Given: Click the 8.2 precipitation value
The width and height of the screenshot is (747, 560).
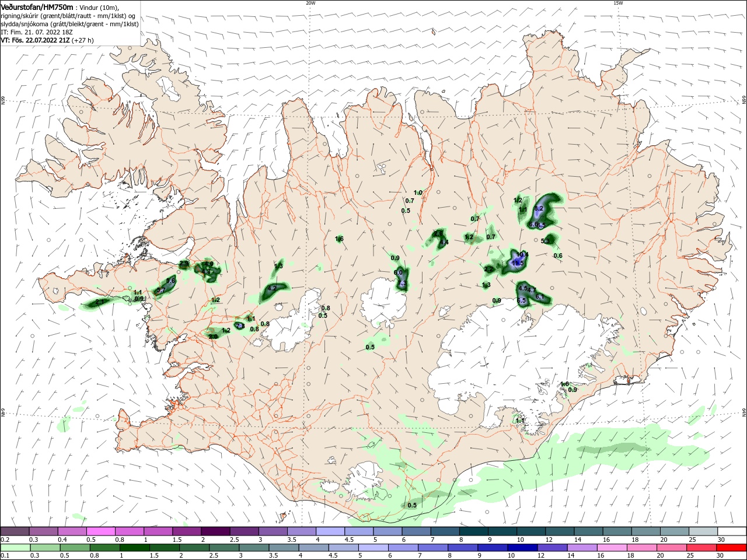Looking at the screenshot, I should pyautogui.click(x=539, y=209).
